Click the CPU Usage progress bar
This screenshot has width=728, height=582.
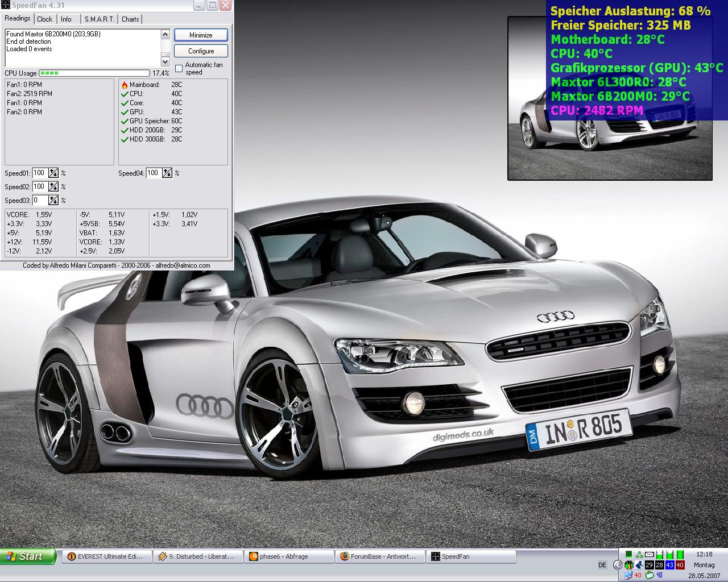pos(94,73)
